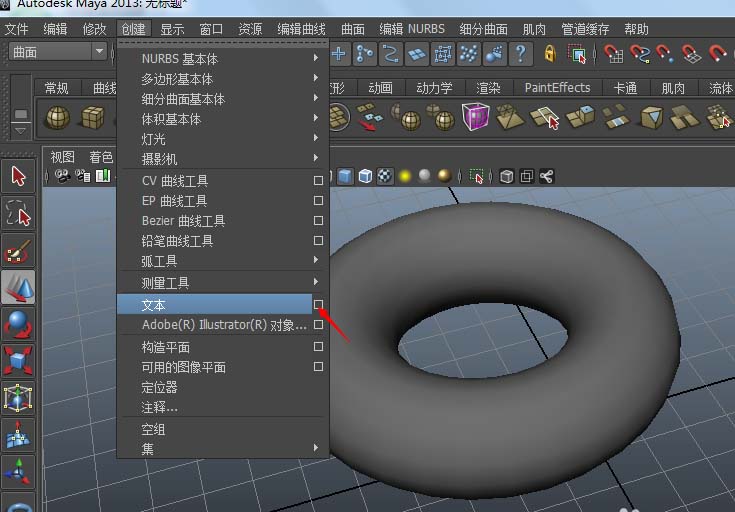735x512 pixels.
Task: Toggle use all lights yellow sphere
Action: point(405,176)
